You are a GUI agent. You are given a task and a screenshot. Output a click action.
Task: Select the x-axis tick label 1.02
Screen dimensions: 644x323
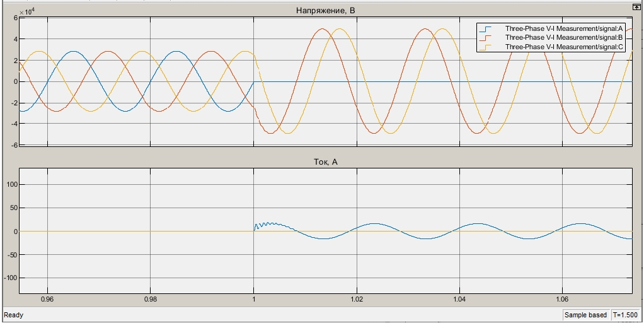coord(356,300)
